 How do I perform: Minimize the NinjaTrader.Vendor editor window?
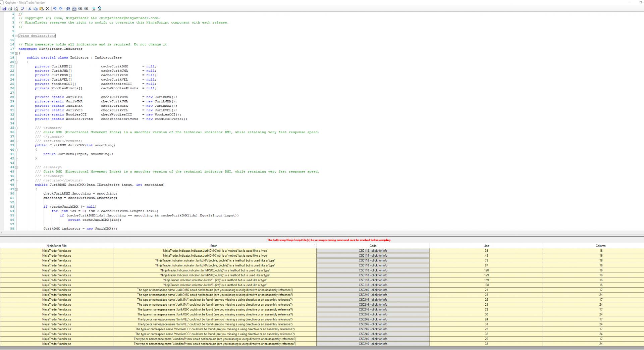pos(629,2)
